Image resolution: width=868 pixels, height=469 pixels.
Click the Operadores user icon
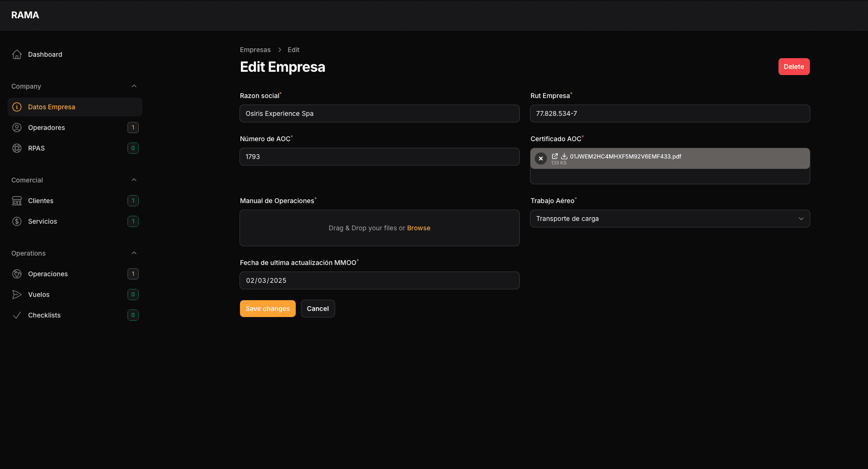pyautogui.click(x=17, y=128)
